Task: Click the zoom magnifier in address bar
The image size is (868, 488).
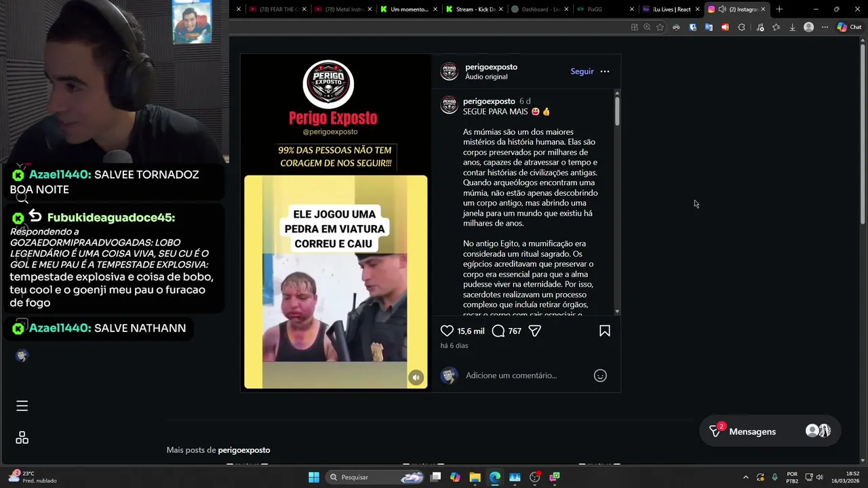Action: 647,27
